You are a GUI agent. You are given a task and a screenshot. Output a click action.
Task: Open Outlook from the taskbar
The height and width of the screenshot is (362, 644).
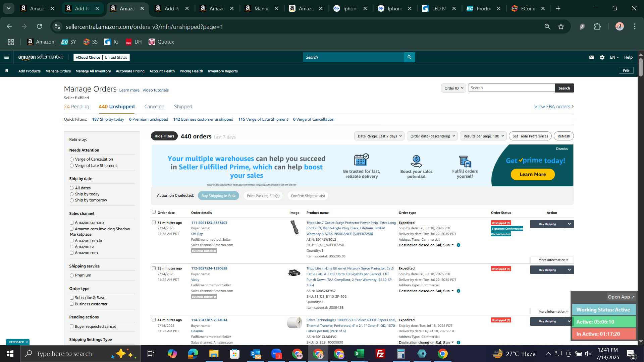click(x=256, y=354)
